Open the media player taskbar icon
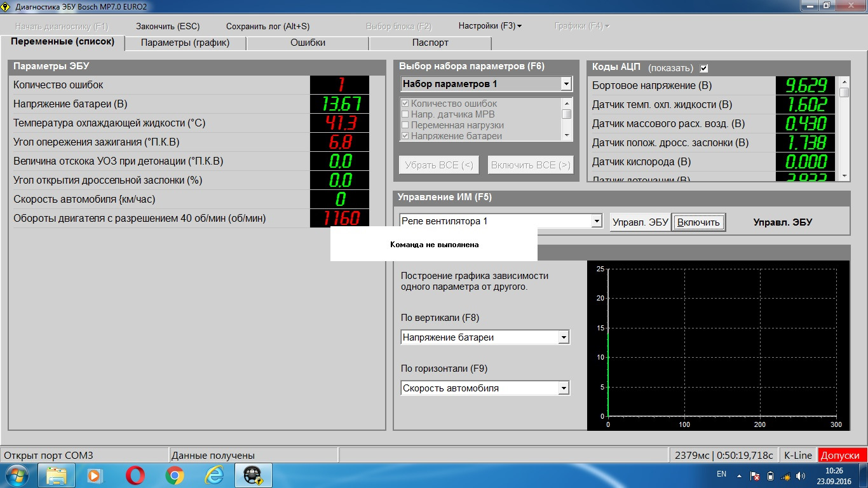The image size is (868, 488). (x=95, y=475)
